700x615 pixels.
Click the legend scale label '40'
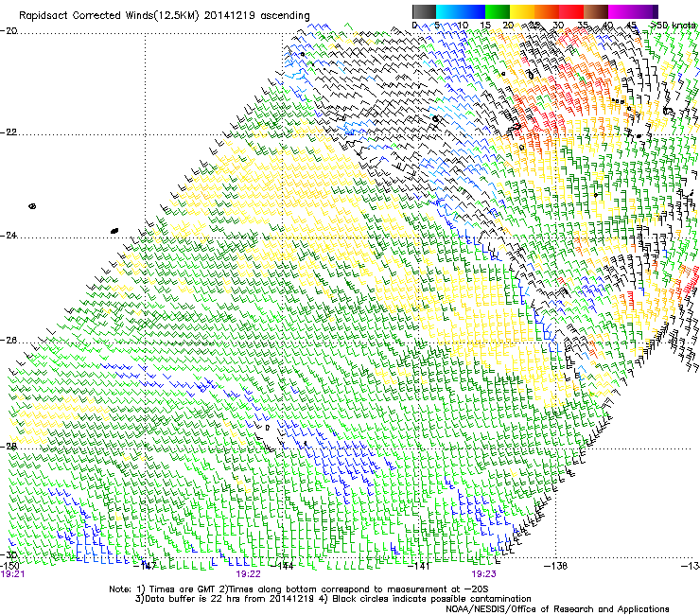[607, 25]
